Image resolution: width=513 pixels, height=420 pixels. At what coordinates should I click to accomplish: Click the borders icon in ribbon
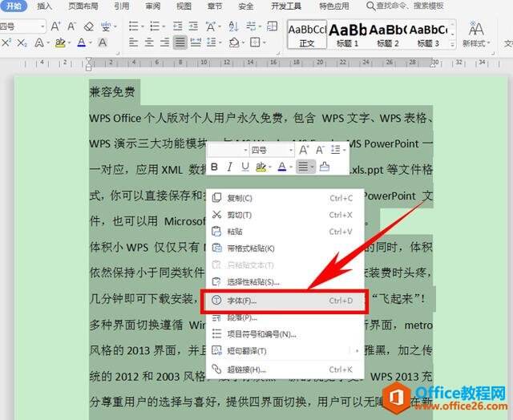point(255,42)
